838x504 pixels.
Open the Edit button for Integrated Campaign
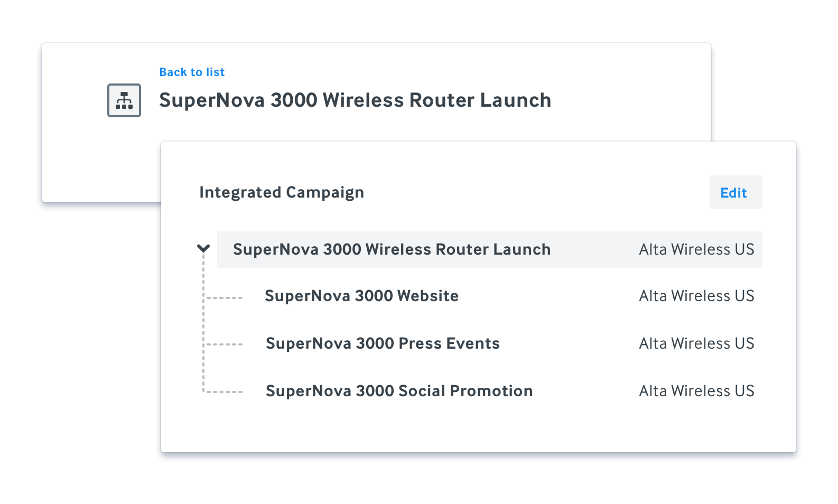[x=735, y=192]
